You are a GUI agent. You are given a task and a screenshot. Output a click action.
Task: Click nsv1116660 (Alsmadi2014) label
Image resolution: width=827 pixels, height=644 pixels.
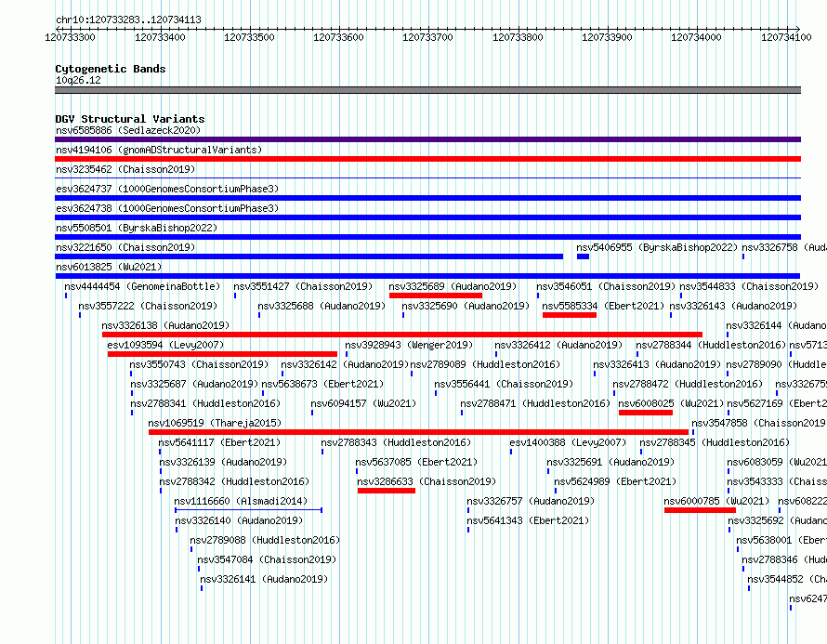[x=241, y=501]
